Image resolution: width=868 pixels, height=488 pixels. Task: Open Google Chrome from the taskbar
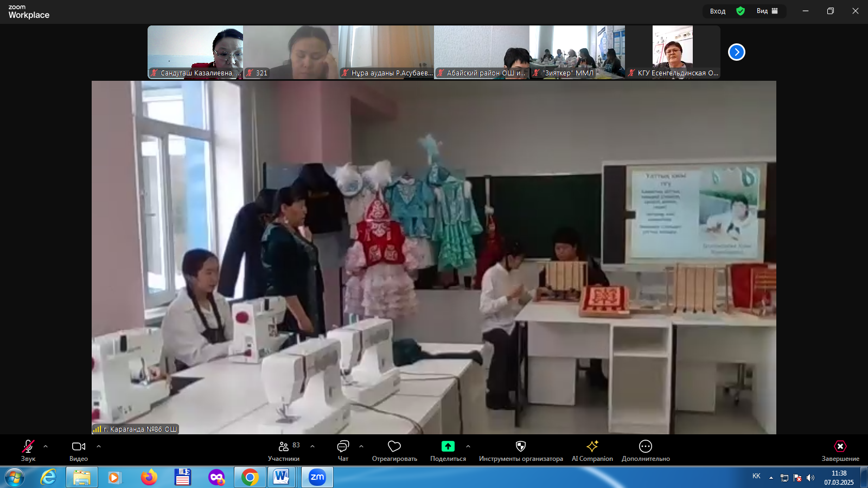click(250, 477)
